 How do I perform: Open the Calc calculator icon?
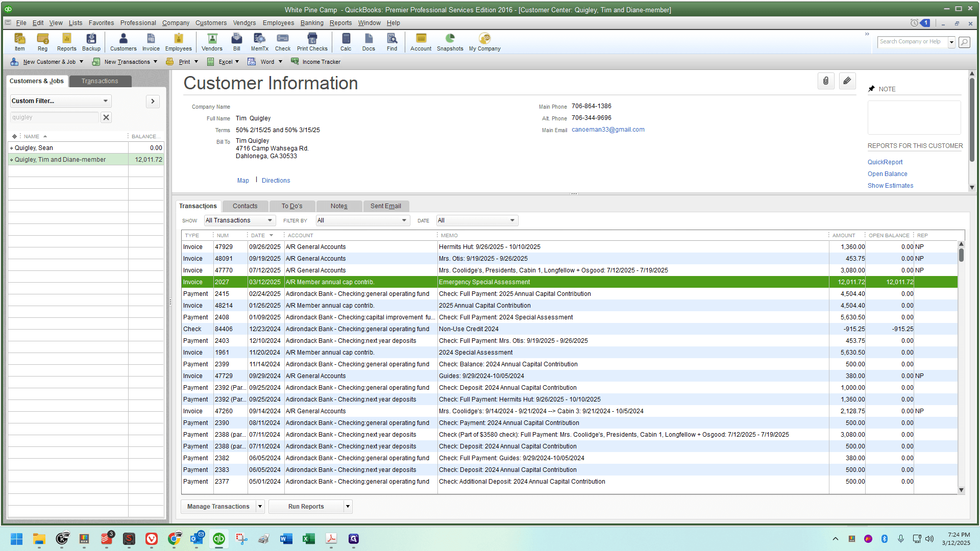(346, 42)
